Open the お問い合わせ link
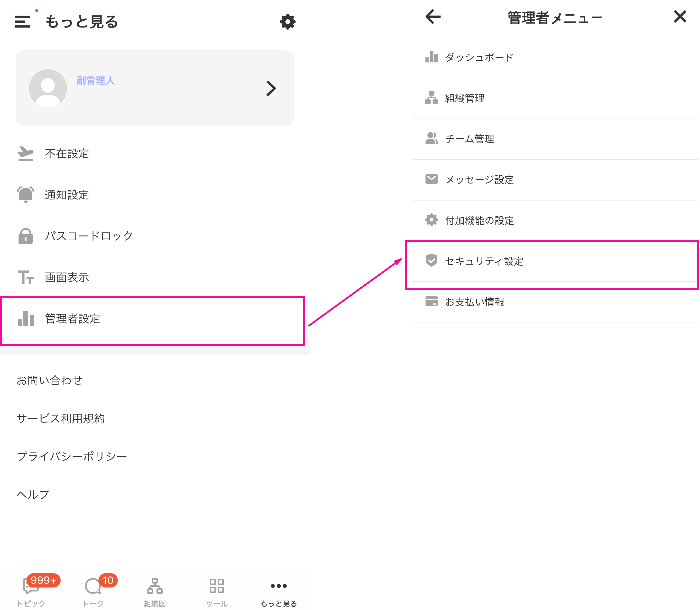The height and width of the screenshot is (610, 700). click(50, 380)
